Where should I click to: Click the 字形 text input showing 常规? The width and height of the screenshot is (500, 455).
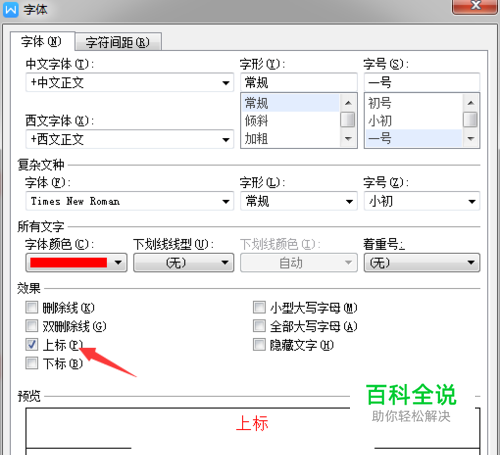click(x=299, y=82)
